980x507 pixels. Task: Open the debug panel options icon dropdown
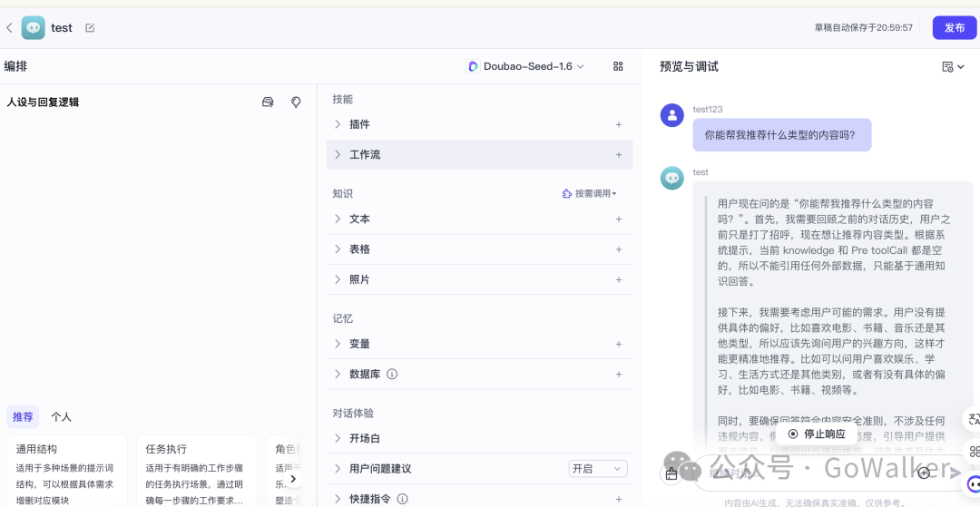click(x=953, y=67)
